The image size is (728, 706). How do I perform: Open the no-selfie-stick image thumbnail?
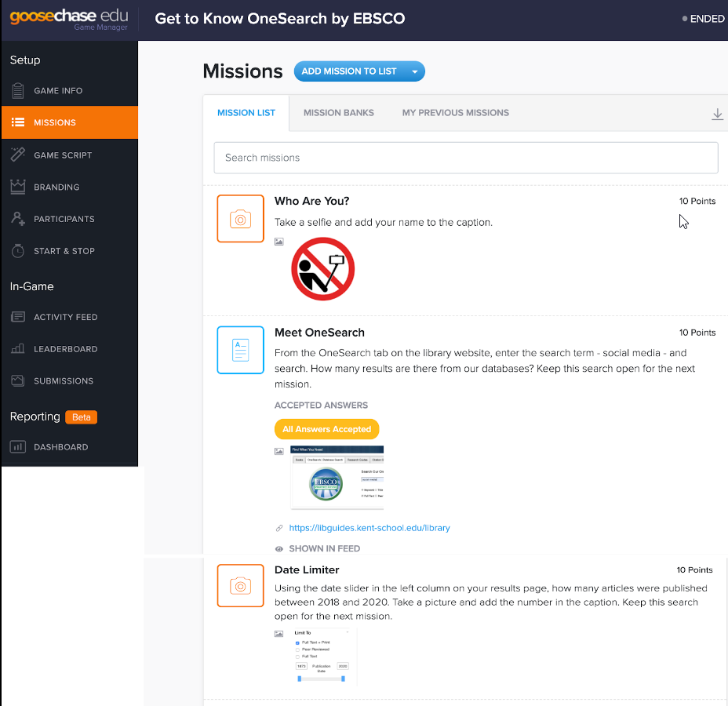coord(322,269)
